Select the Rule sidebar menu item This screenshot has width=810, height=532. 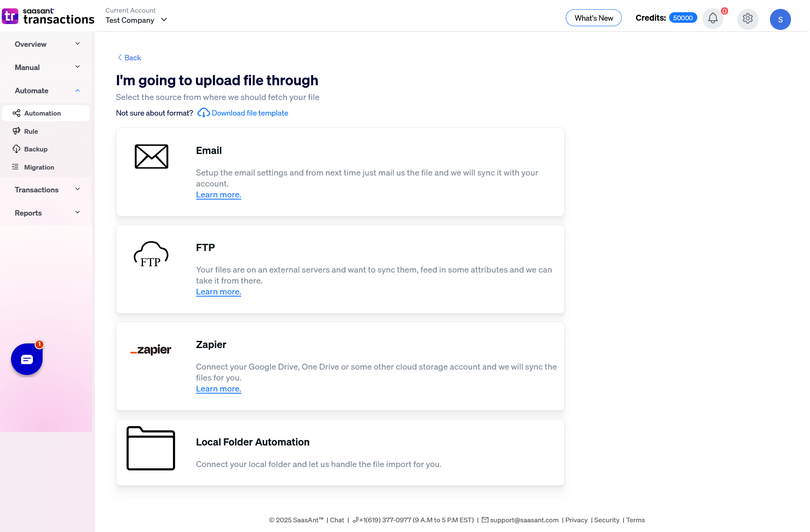click(x=31, y=131)
